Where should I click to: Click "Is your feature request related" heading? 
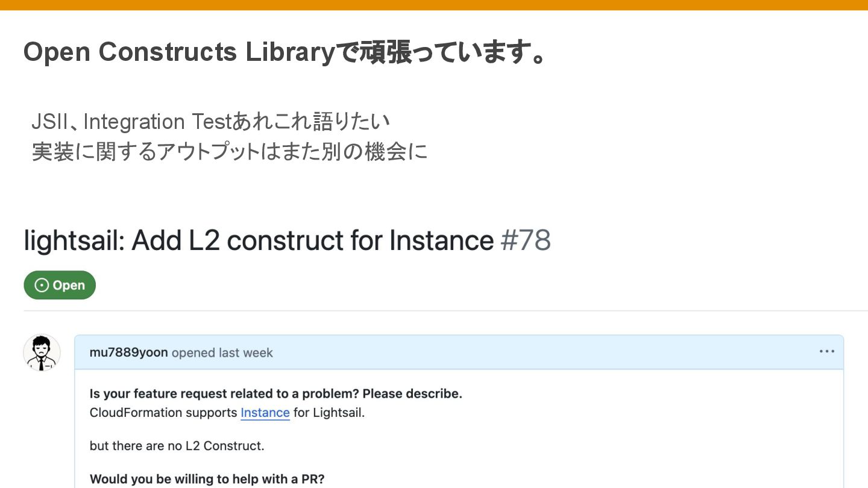275,394
